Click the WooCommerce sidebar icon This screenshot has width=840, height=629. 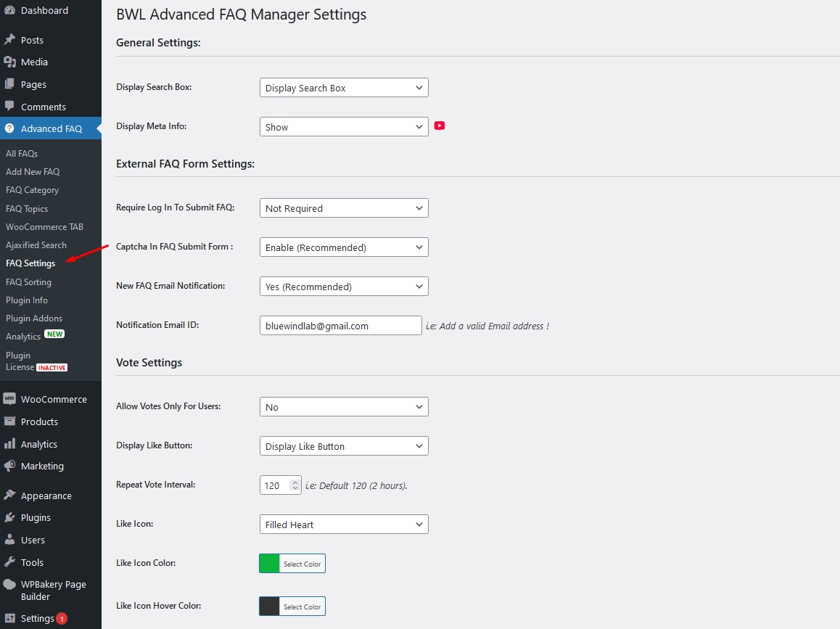point(10,398)
